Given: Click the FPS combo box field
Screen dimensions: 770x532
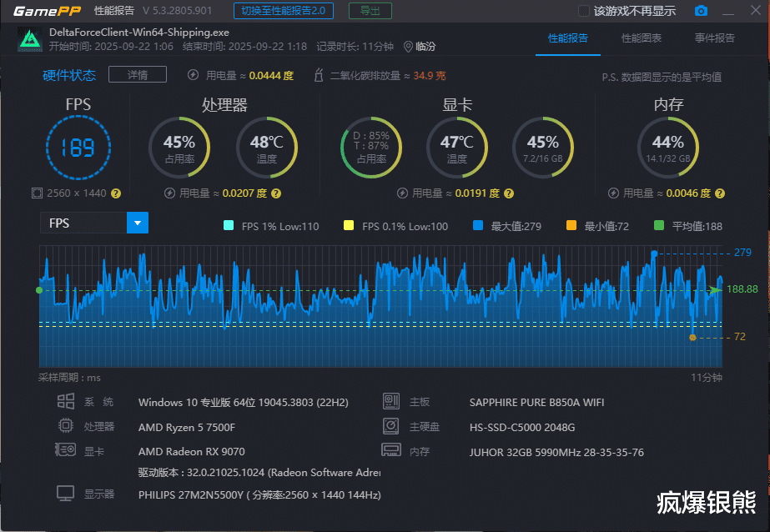Looking at the screenshot, I should (x=94, y=223).
